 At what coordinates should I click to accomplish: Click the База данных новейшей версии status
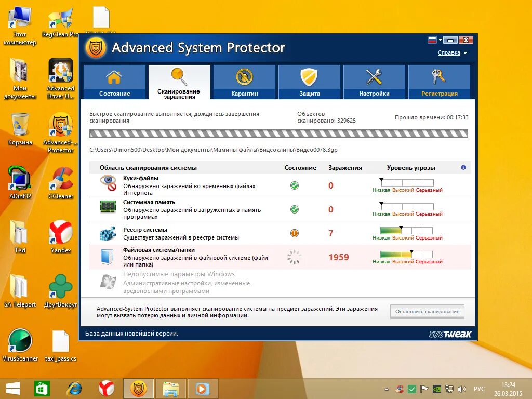[131, 334]
